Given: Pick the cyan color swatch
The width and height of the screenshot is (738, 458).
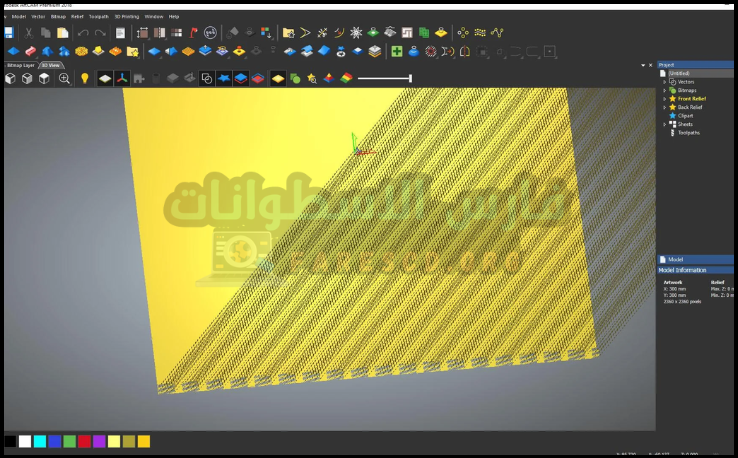Looking at the screenshot, I should point(40,441).
